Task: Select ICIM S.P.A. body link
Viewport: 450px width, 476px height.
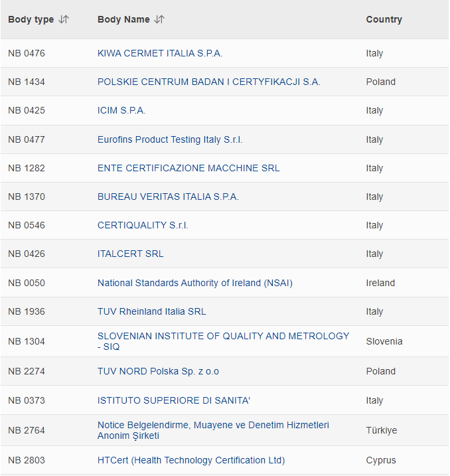Action: (121, 110)
